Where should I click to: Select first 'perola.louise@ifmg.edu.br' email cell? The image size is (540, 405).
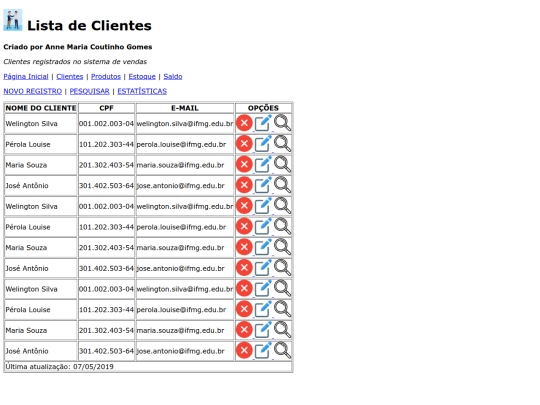click(x=185, y=144)
